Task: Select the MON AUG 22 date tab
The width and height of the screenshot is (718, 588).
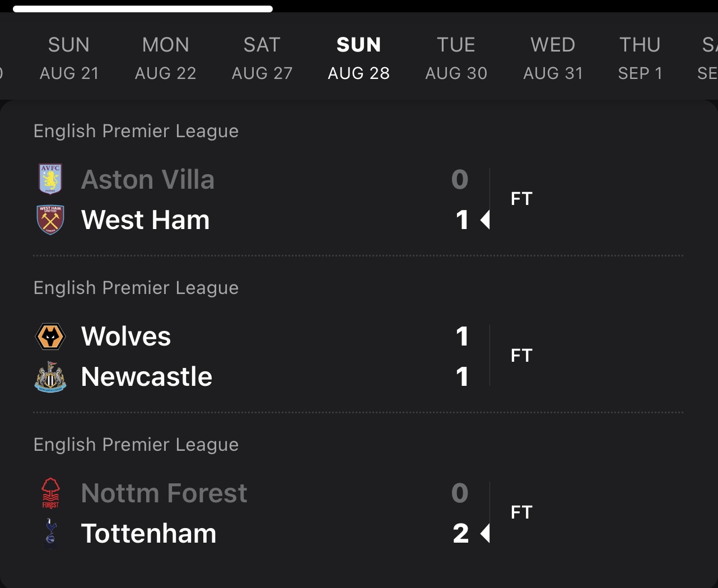Action: (x=166, y=59)
